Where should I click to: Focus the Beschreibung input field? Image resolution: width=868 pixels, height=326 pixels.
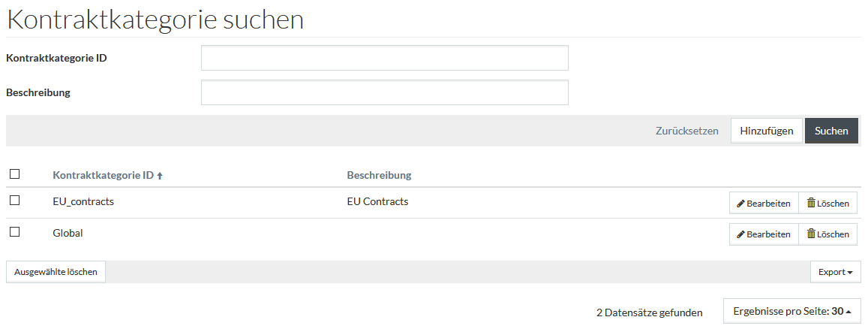[385, 92]
